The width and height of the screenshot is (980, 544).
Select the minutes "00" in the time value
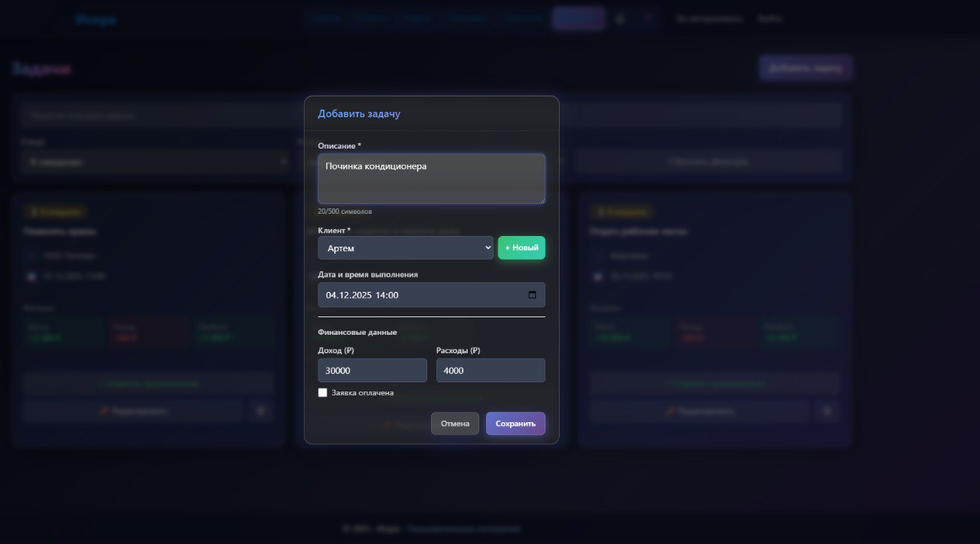pos(393,295)
